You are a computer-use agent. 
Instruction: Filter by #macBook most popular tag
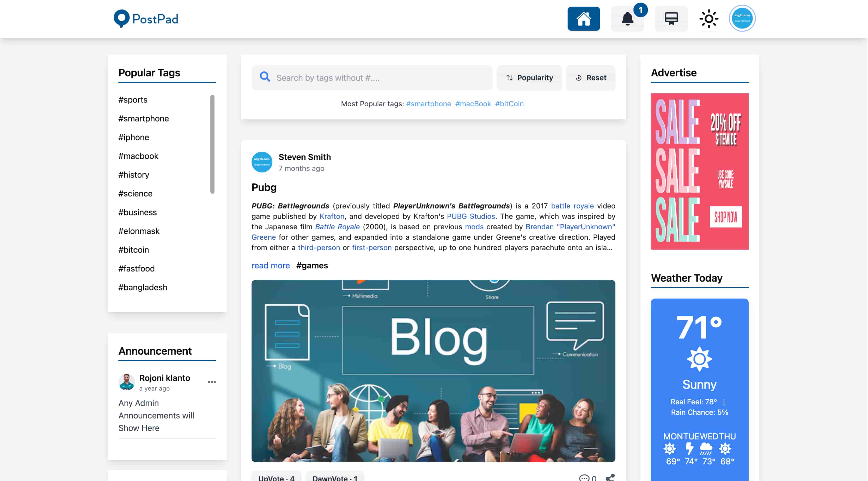tap(473, 104)
